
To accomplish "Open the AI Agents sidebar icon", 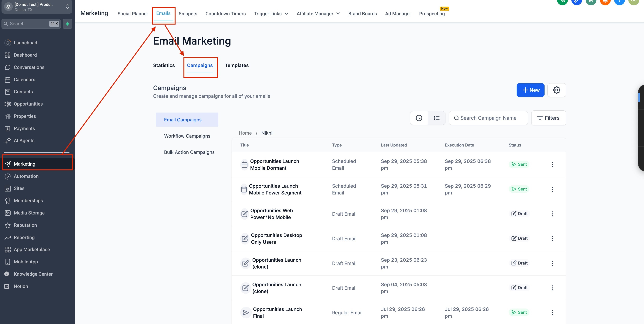I will pos(8,140).
